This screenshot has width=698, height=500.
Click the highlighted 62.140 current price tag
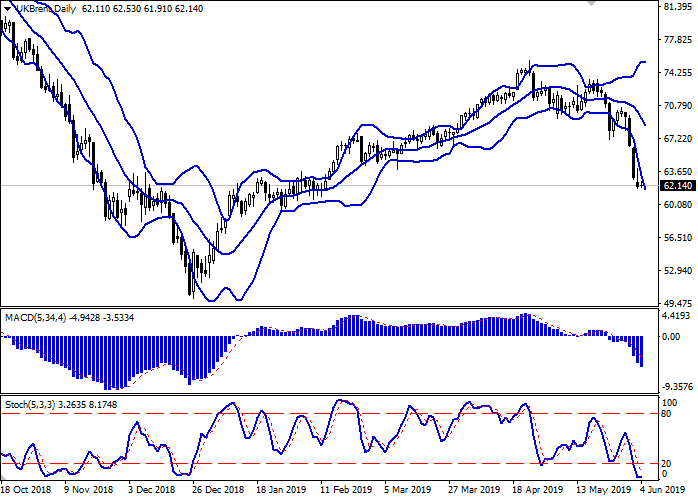[x=677, y=186]
